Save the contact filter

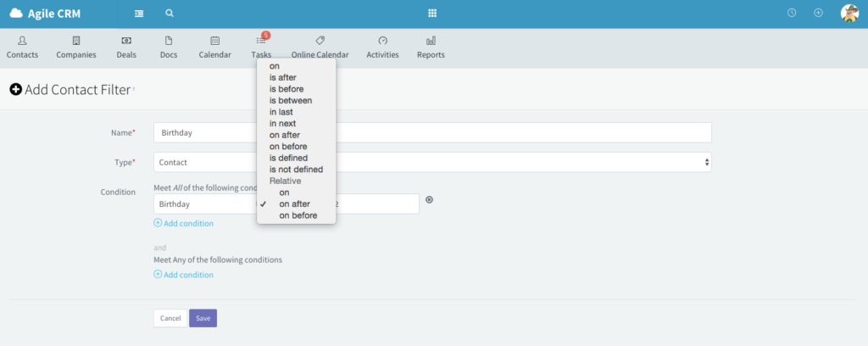click(203, 318)
